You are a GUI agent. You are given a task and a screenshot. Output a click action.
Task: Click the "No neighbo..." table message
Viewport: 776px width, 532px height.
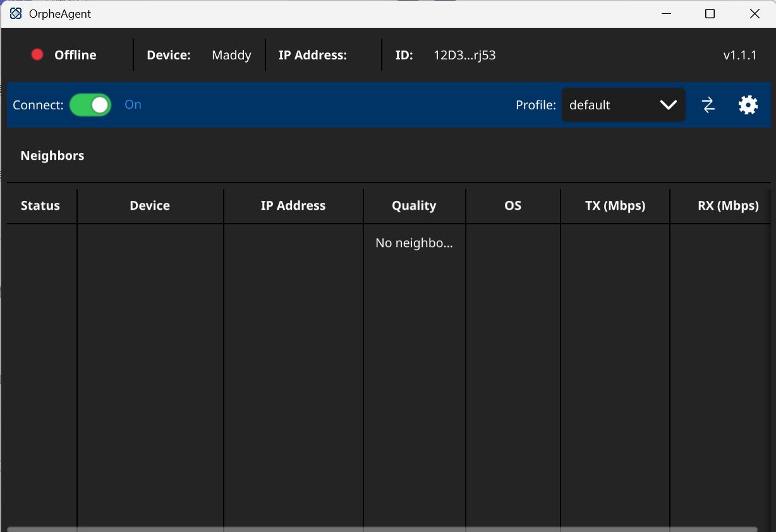tap(414, 243)
